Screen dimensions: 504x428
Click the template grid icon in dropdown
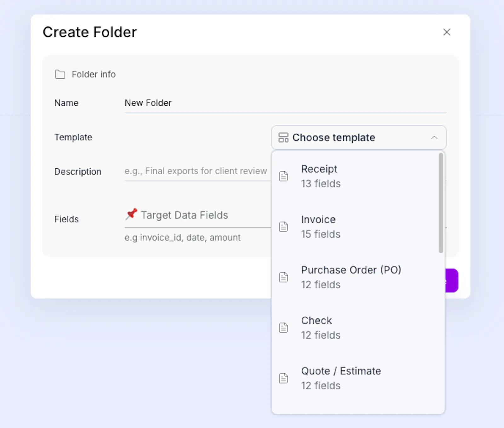283,138
